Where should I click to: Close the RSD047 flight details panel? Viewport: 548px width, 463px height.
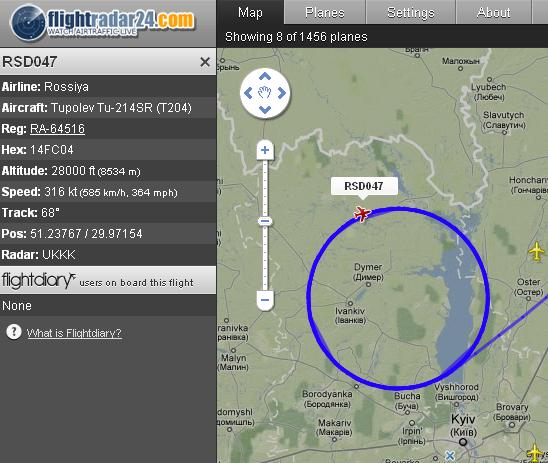pos(205,62)
